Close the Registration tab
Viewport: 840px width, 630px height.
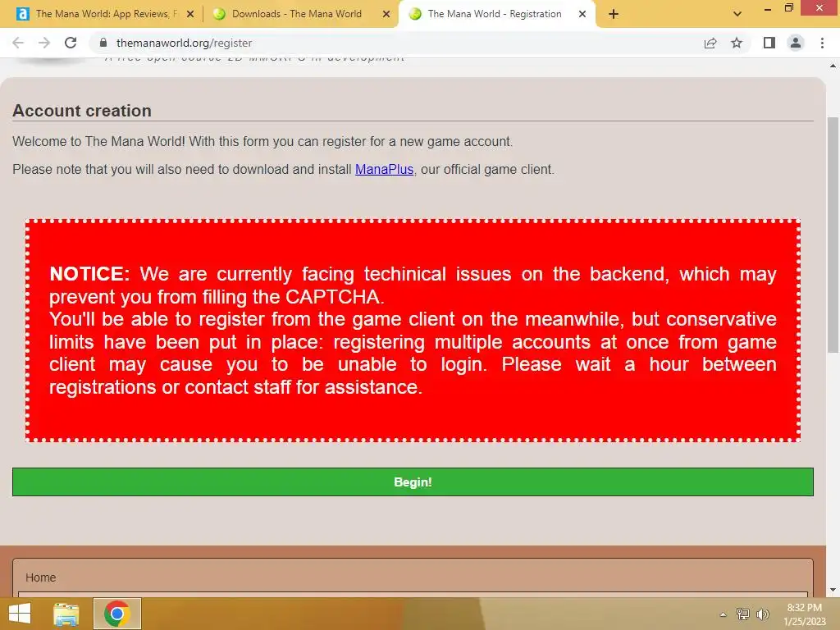coord(582,14)
